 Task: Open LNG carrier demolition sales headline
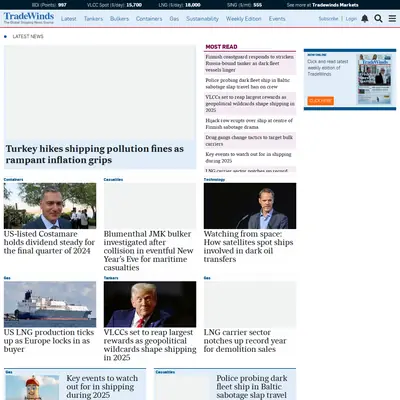245,341
